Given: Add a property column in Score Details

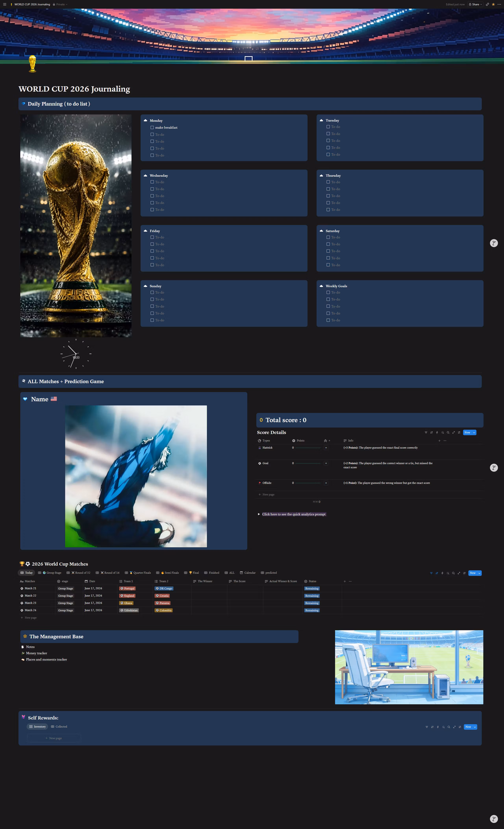Looking at the screenshot, I should click(439, 441).
